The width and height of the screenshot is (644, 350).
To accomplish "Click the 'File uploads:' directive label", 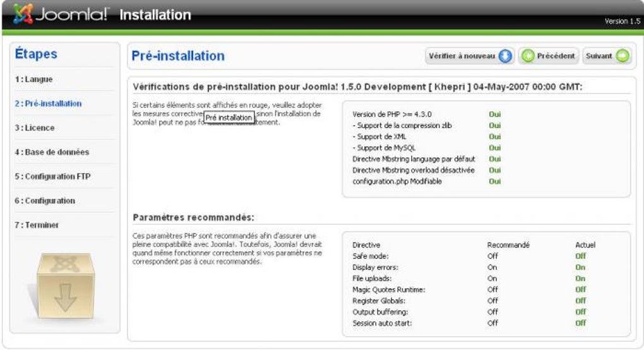I will 372,278.
